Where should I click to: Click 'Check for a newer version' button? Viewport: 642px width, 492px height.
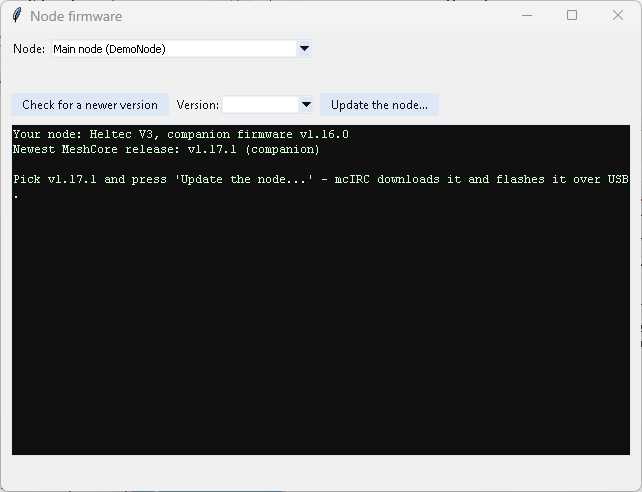click(x=90, y=105)
